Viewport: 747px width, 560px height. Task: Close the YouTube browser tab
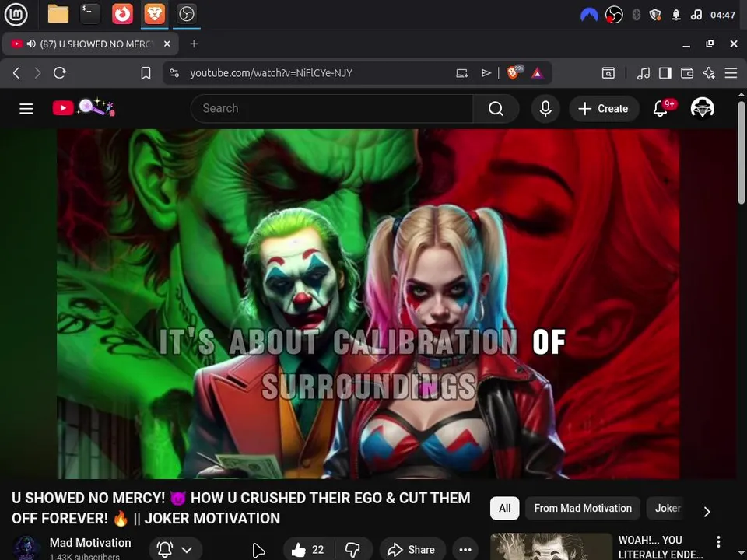[x=167, y=44]
